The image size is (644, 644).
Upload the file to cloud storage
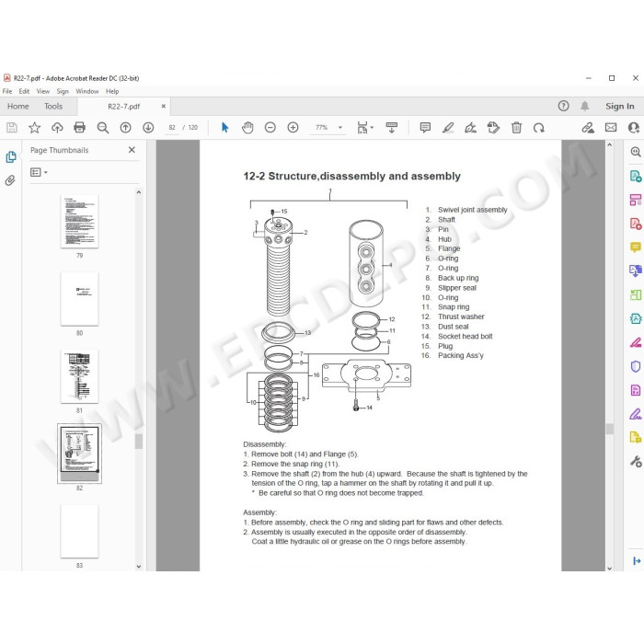57,128
